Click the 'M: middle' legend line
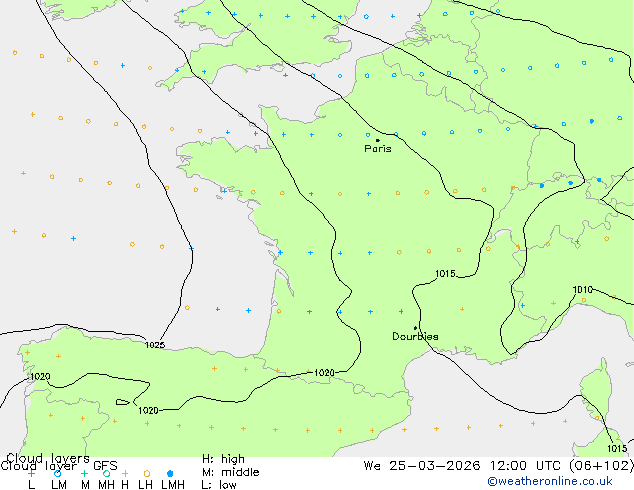This screenshot has height=490, width=634. coord(231,472)
